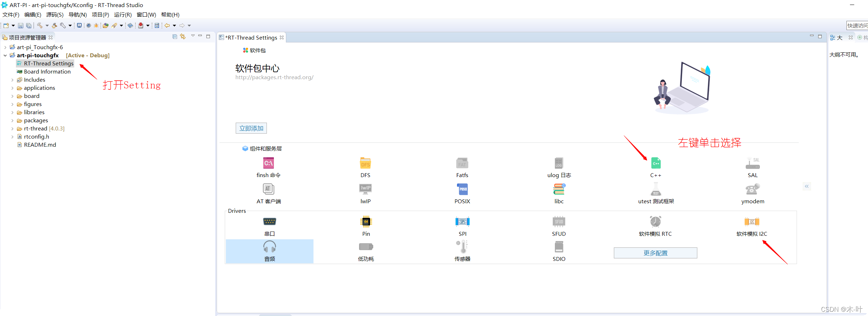Collapse the art-pi-touchgfx project
Viewport: 868px width, 316px height.
coord(5,55)
